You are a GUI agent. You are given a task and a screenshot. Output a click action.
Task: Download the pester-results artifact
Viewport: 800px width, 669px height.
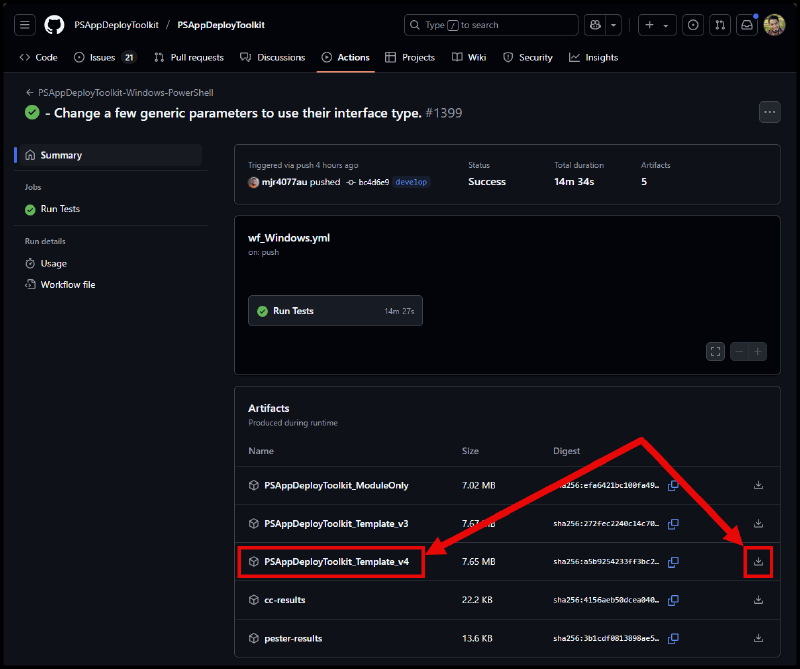pyautogui.click(x=758, y=638)
